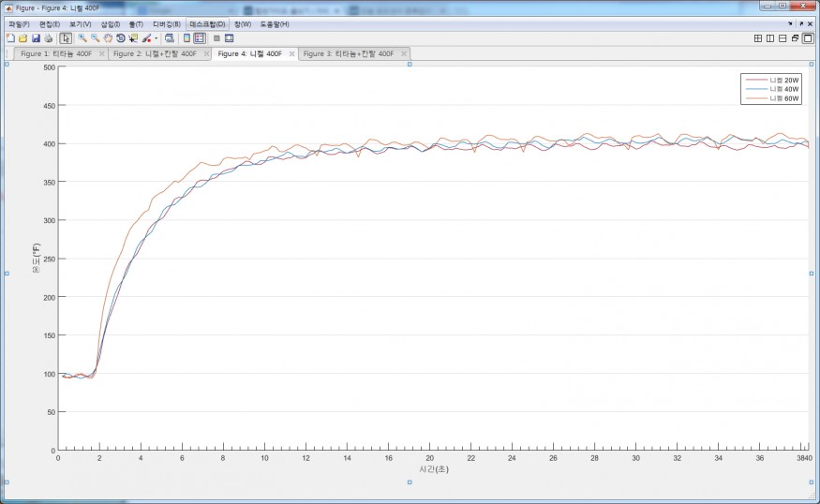The height and width of the screenshot is (504, 820).
Task: Click the Top/Bottom Tile layout icon
Action: pyautogui.click(x=783, y=38)
